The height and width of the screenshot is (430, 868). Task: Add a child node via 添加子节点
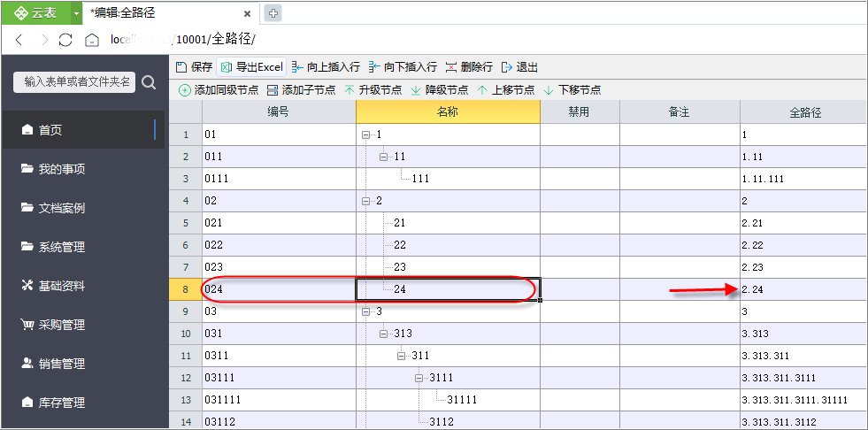(x=301, y=90)
